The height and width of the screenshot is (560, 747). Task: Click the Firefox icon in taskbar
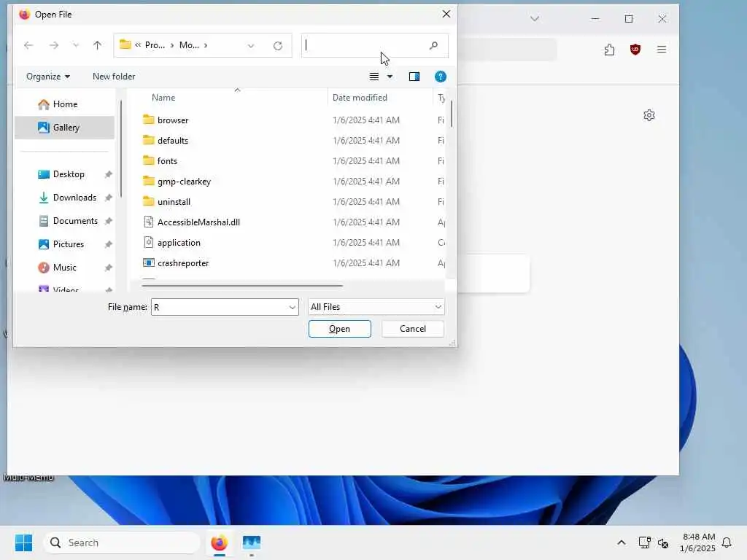pyautogui.click(x=219, y=542)
